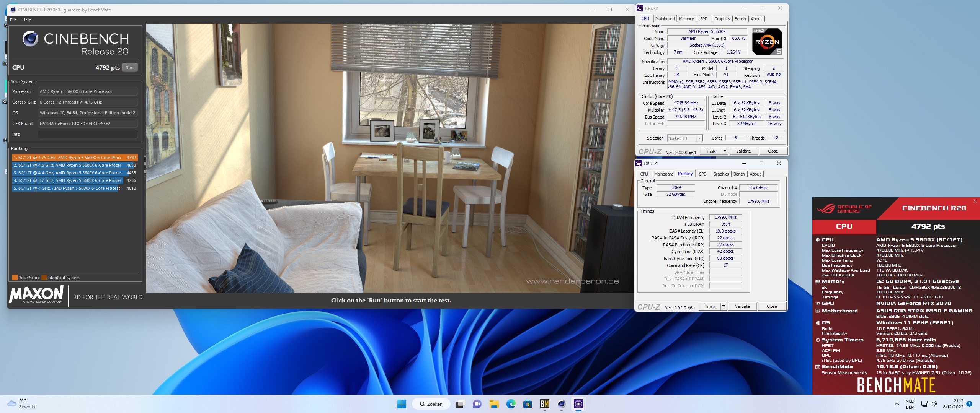980x413 pixels.
Task: Switch to Mainboard tab in upper CPU-Z window
Action: (x=665, y=19)
